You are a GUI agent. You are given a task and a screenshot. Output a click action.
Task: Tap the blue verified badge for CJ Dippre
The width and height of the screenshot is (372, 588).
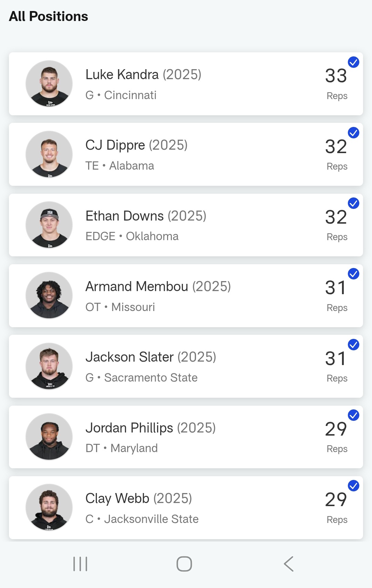[x=353, y=133]
